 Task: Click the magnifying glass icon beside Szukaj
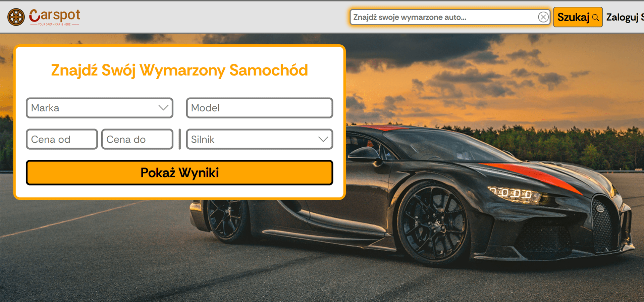595,17
